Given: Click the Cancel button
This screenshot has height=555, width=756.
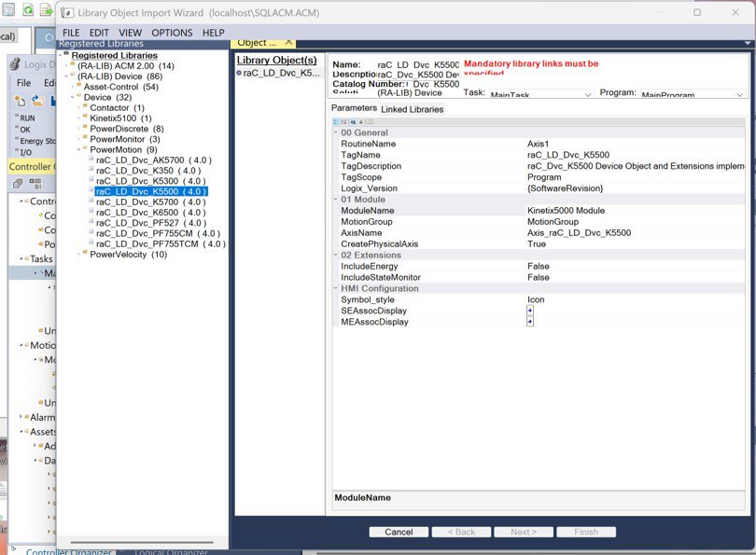Looking at the screenshot, I should click(399, 532).
